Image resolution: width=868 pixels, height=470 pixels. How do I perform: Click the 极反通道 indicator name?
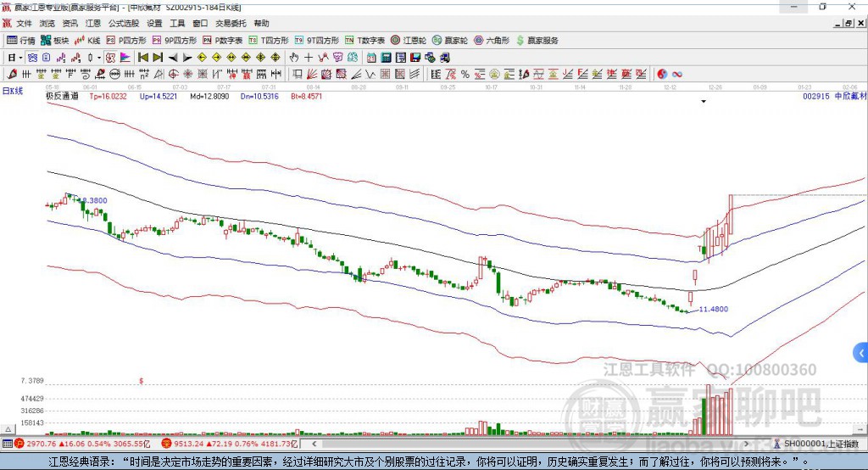click(62, 96)
